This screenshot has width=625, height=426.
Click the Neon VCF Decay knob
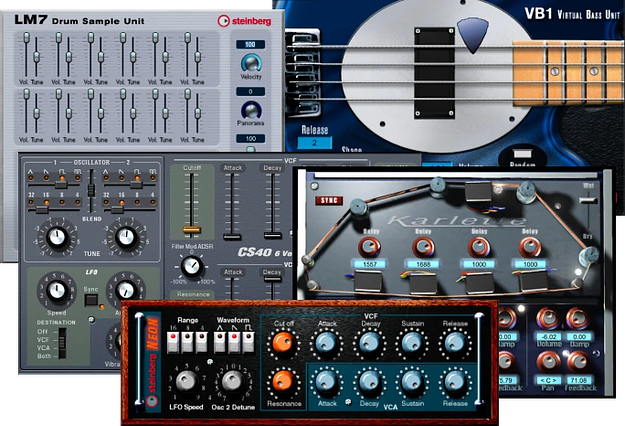click(370, 343)
